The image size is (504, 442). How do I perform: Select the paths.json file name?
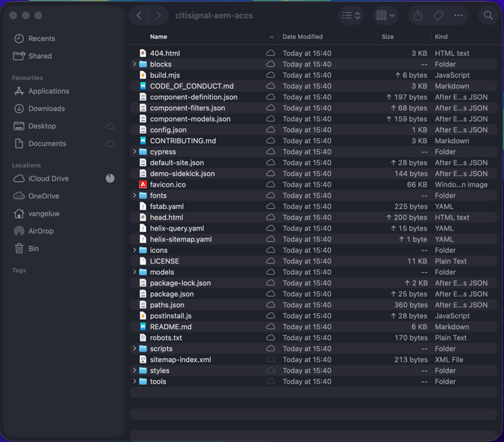pyautogui.click(x=167, y=305)
